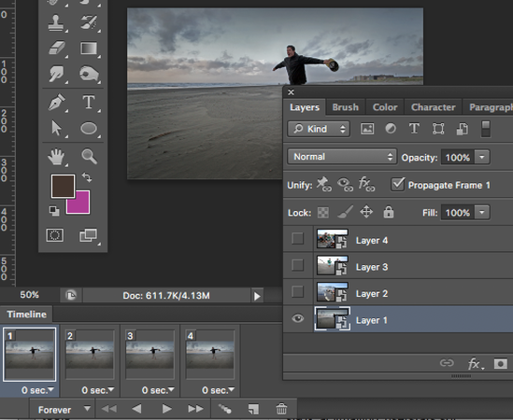Switch to the Layers tab
Viewport: 513px width, 420px height.
pos(305,107)
